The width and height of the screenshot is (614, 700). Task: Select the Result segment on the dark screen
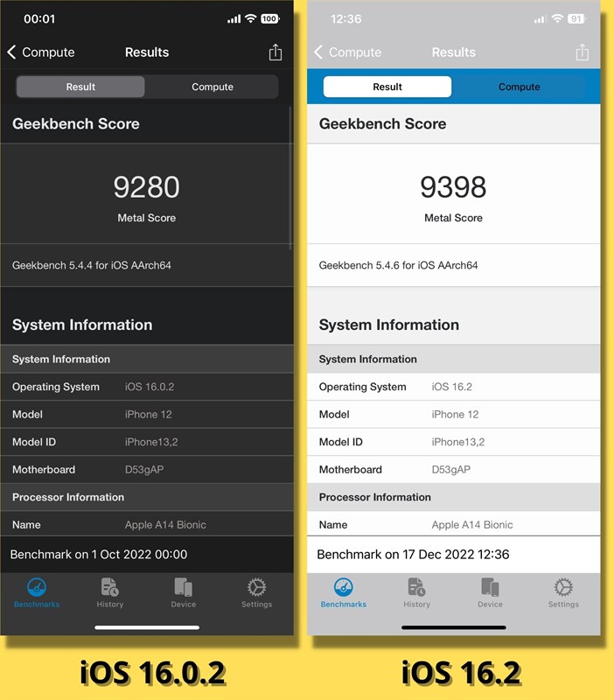pos(80,87)
